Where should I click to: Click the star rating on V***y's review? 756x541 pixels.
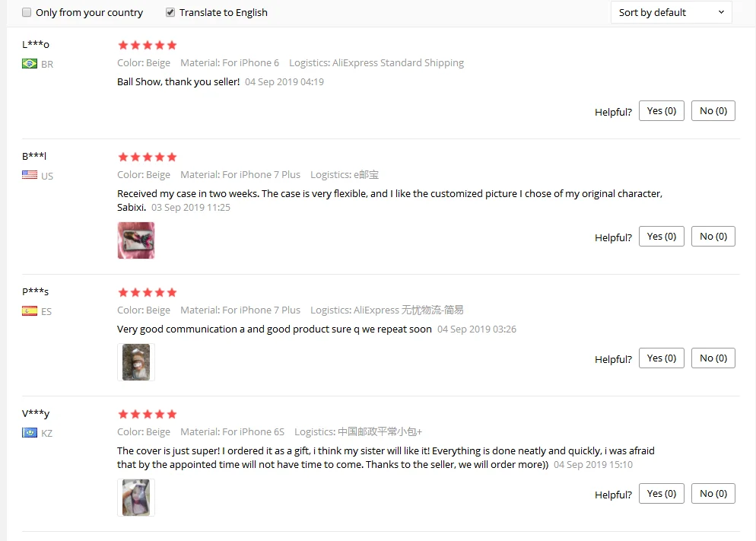(148, 414)
